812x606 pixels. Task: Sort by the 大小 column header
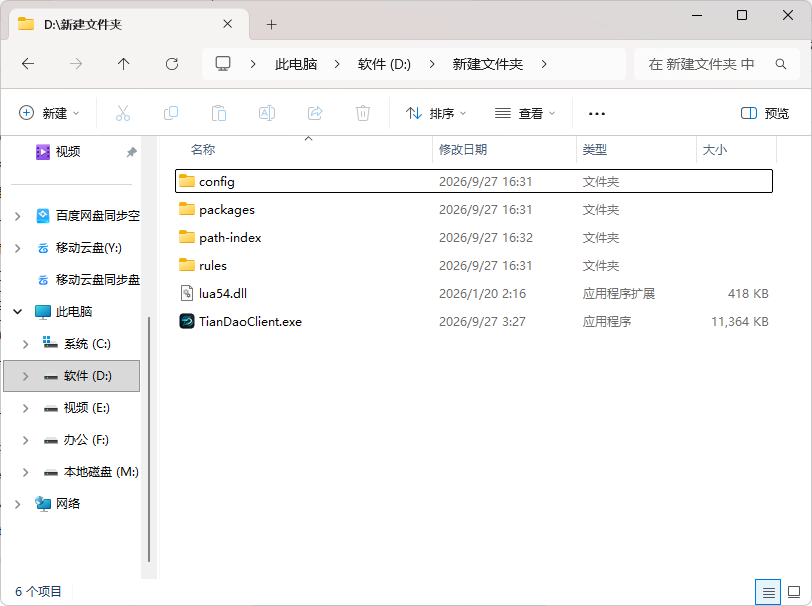715,150
